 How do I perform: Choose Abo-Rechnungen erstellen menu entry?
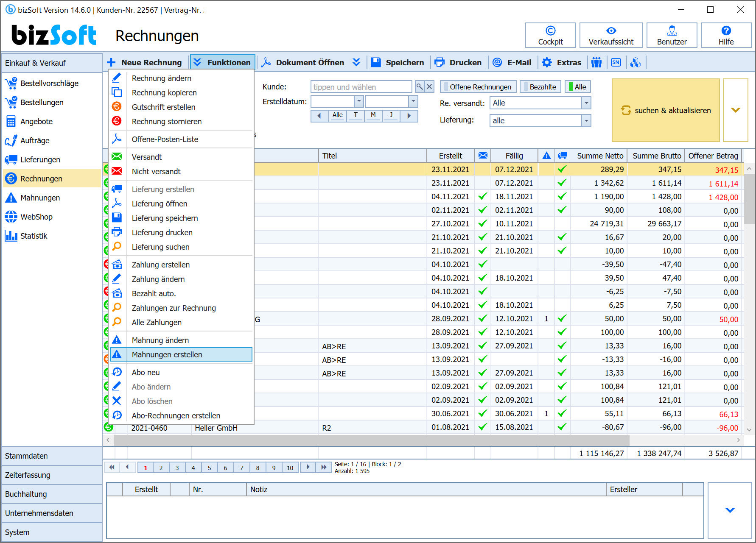pyautogui.click(x=182, y=415)
